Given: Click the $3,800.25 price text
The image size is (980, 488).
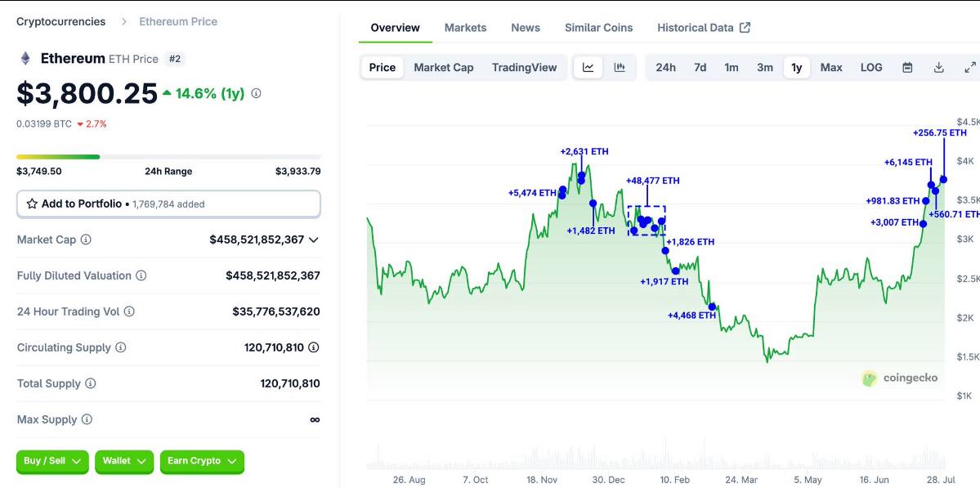Looking at the screenshot, I should tap(87, 94).
